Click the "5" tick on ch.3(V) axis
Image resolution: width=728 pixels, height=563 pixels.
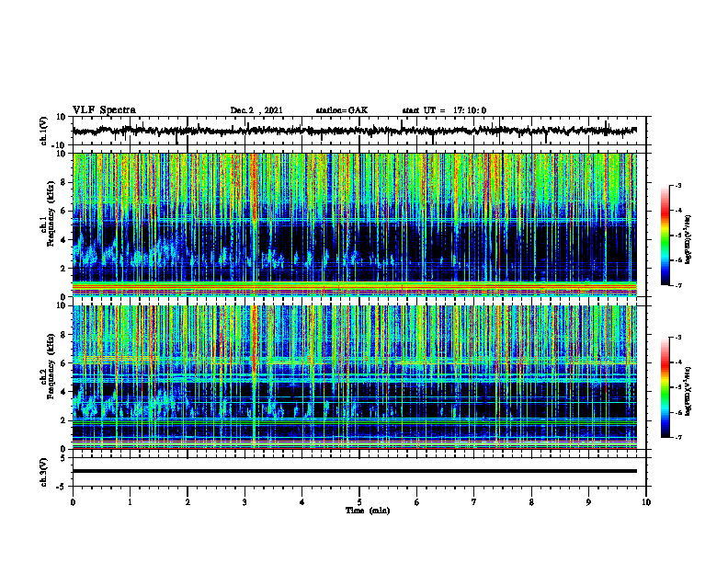click(x=63, y=458)
